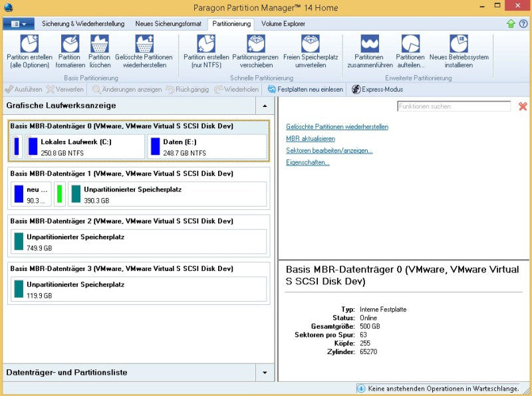Click the 'Freien Speicherplatz umverteilen' icon
Image resolution: width=532 pixels, height=396 pixels.
pos(311,44)
